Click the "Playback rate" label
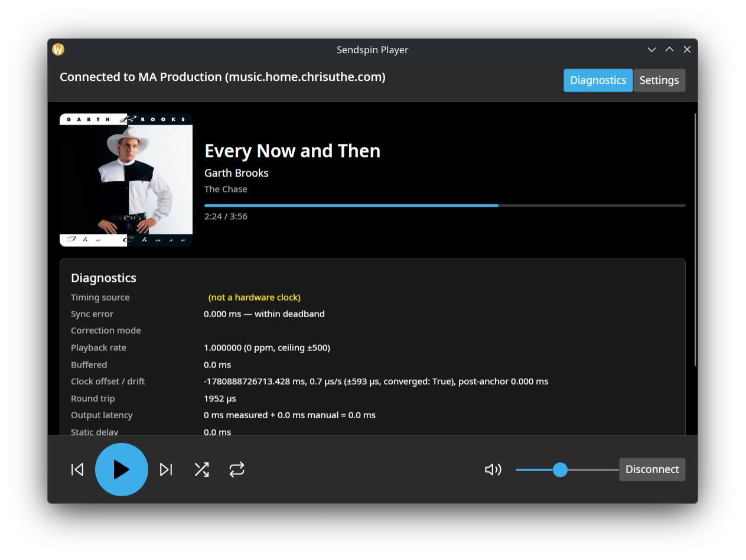Screen dimensions: 746x560 99,347
